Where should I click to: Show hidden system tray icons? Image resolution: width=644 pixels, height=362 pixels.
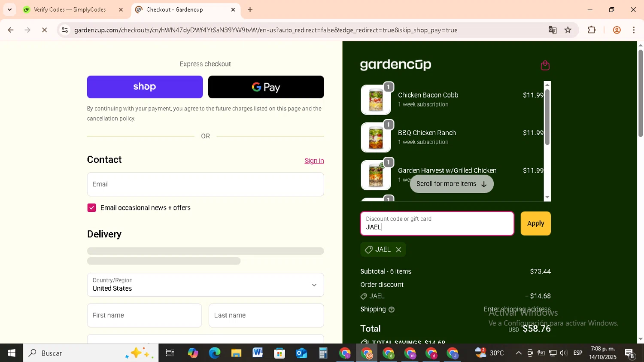coord(518,353)
